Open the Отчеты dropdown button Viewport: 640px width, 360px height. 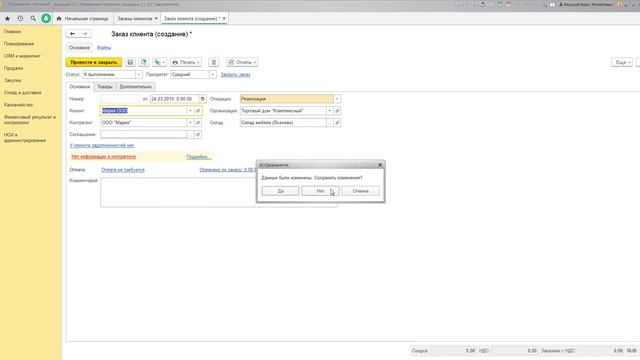[242, 62]
